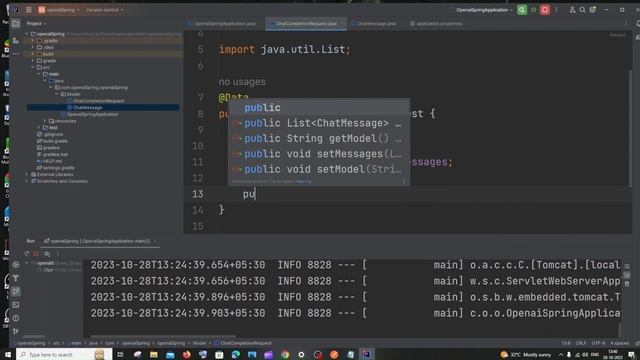Open the Structure tool window icon
The width and height of the screenshot is (640, 360).
tap(16, 41)
